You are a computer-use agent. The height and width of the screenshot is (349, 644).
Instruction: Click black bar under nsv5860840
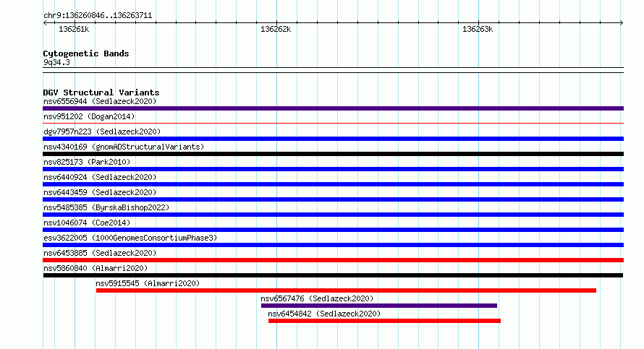[x=333, y=275]
